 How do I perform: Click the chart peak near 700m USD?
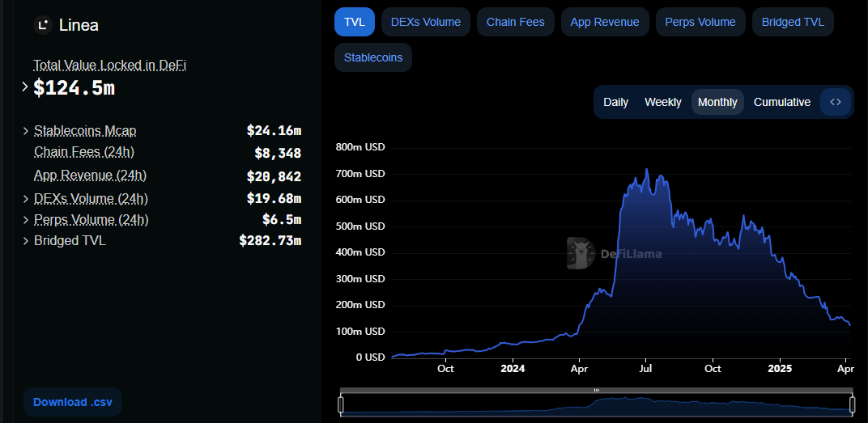647,170
